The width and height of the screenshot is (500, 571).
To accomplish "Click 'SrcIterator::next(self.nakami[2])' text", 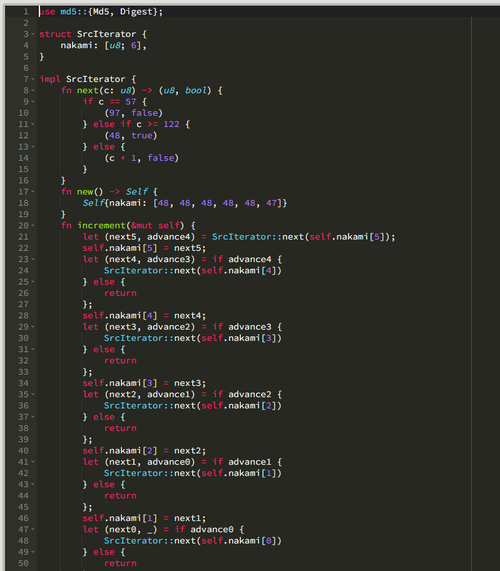I will point(193,406).
